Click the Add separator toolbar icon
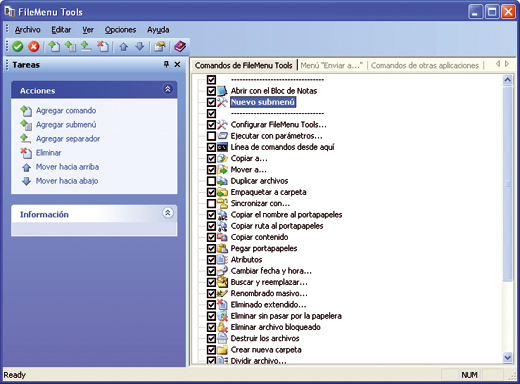The image size is (520, 384). (86, 46)
